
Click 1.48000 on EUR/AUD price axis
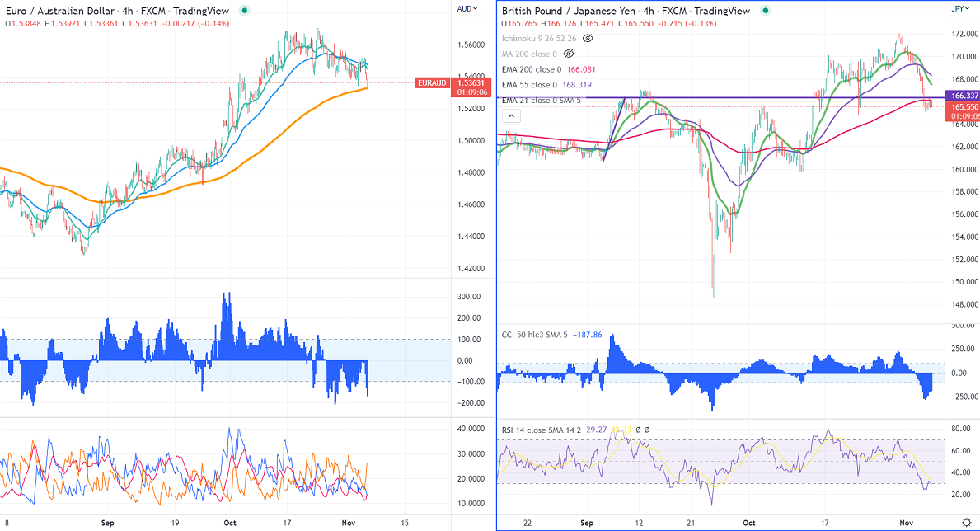[471, 172]
